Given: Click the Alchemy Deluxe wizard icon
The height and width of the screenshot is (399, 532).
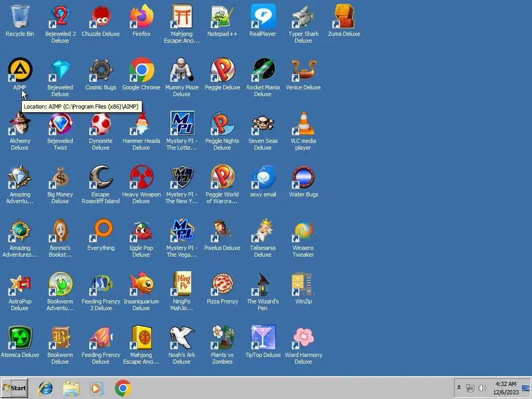Looking at the screenshot, I should click(20, 124).
